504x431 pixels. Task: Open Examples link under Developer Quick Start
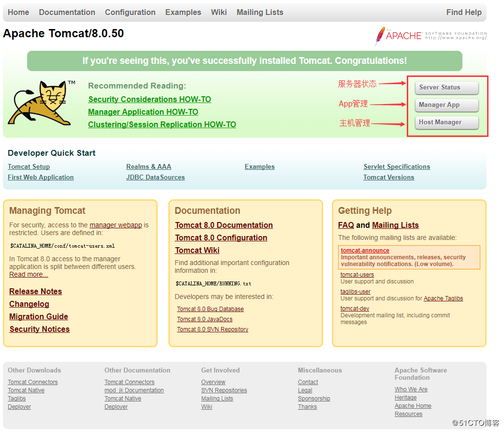[259, 166]
